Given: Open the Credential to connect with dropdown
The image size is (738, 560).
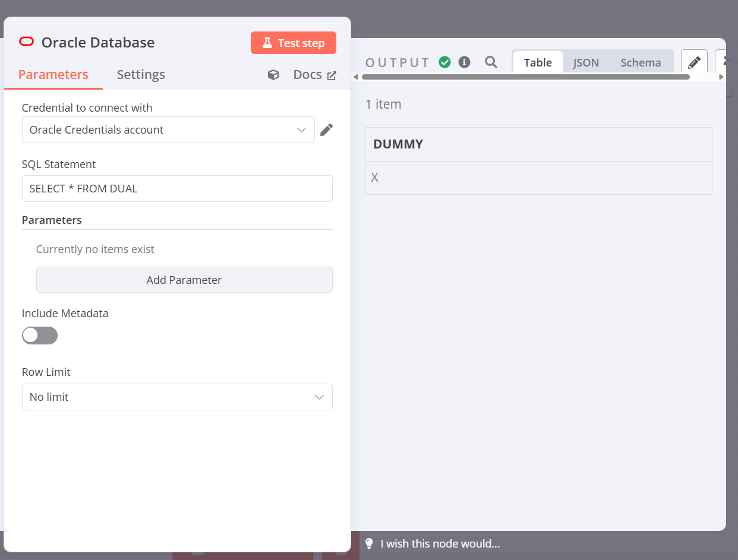Looking at the screenshot, I should pos(168,129).
